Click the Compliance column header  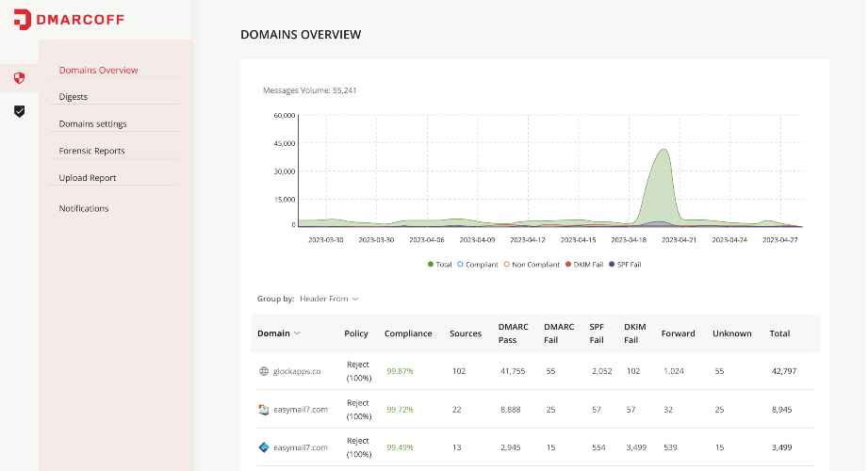click(408, 333)
